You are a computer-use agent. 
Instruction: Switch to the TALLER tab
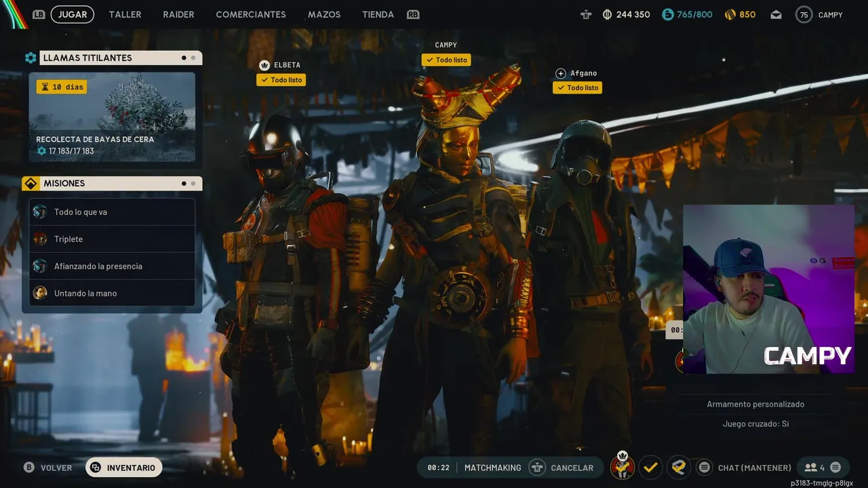tap(125, 14)
